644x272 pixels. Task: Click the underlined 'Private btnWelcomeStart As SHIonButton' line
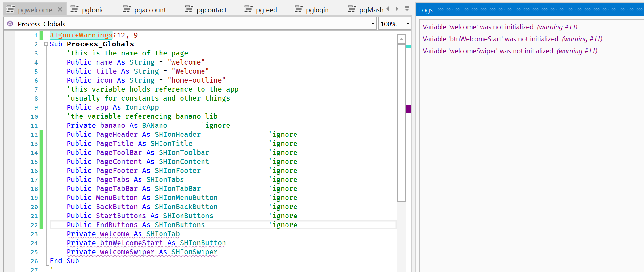(x=146, y=243)
